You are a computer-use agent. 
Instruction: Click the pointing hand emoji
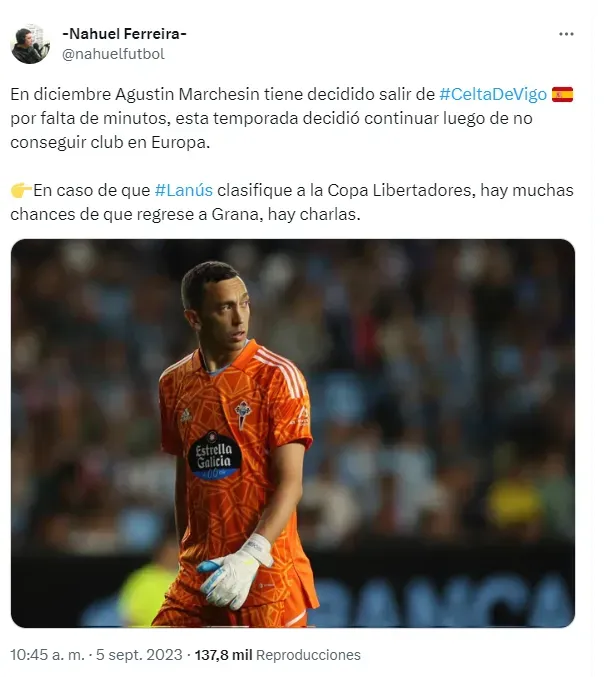21,190
